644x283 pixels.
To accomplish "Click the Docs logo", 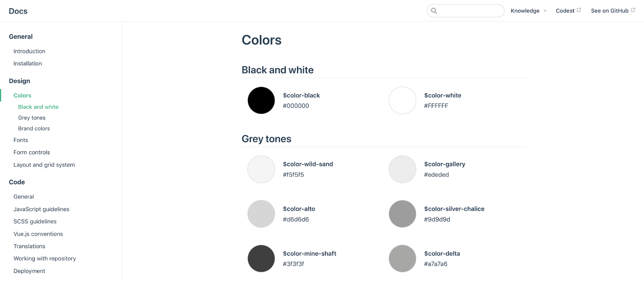I will point(18,11).
